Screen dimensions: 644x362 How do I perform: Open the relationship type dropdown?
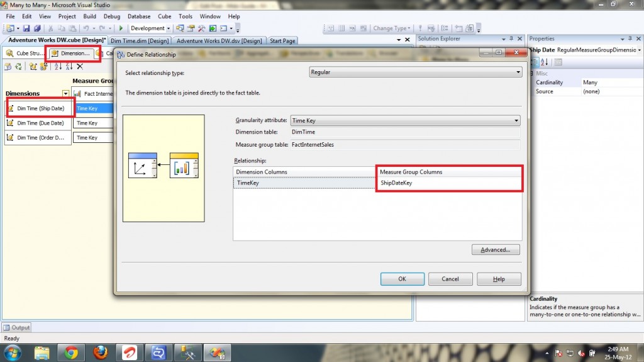(x=518, y=72)
